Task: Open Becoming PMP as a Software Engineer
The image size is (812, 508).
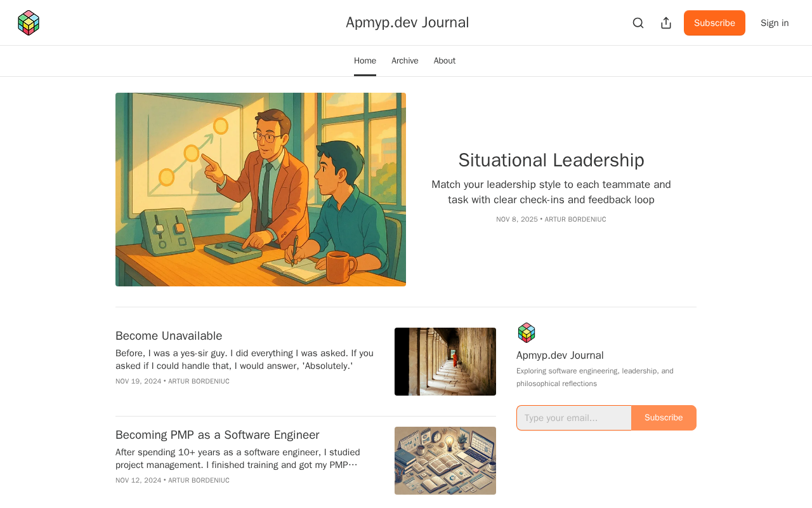Action: tap(217, 435)
